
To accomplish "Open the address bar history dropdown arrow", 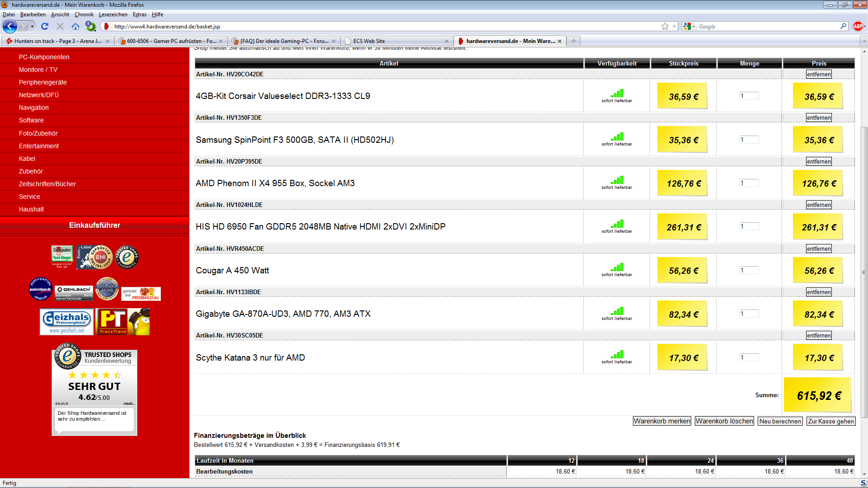I will tap(674, 27).
